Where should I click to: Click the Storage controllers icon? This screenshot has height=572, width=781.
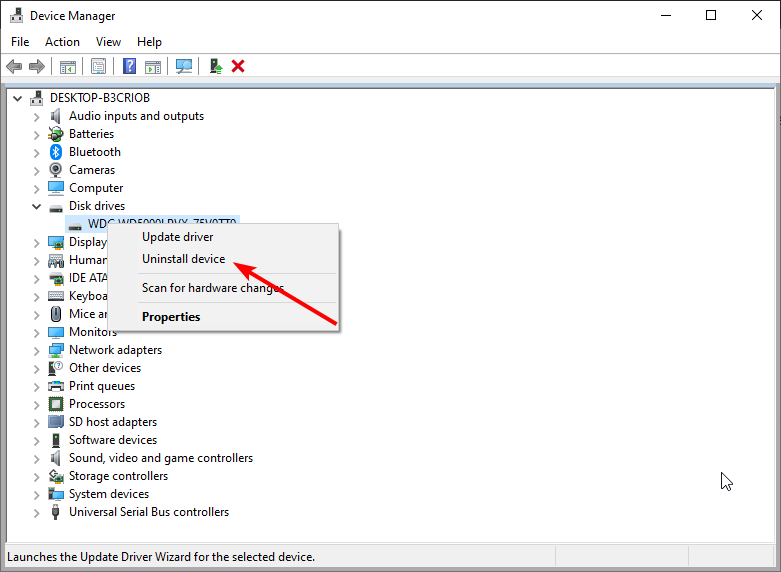click(x=56, y=476)
